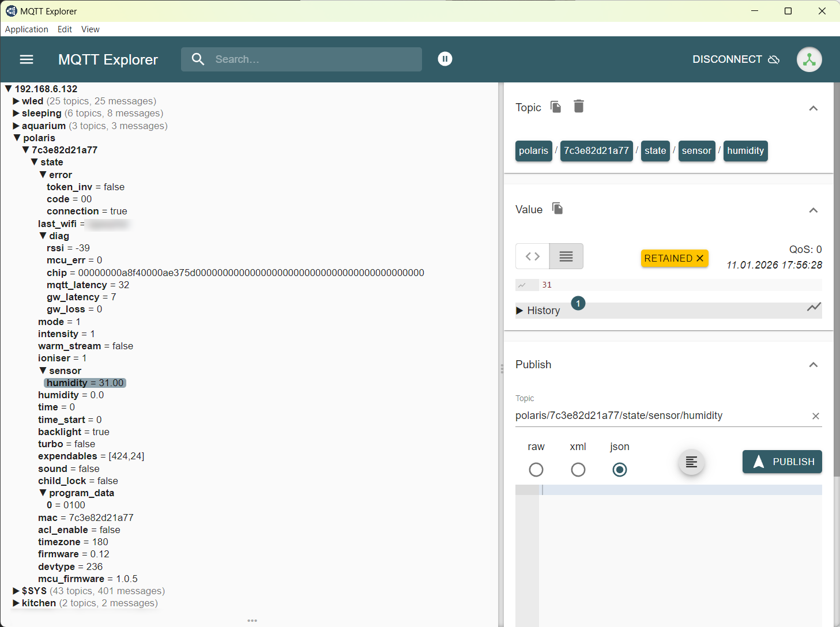
Task: Click the DISCONNECT button
Action: click(x=735, y=59)
